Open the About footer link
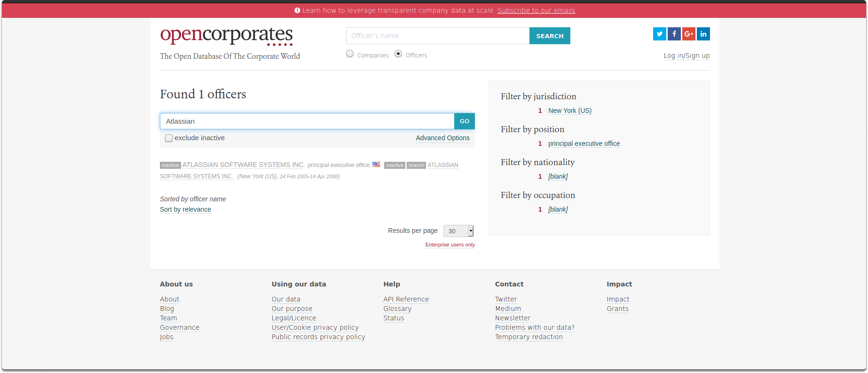The height and width of the screenshot is (373, 868). click(169, 299)
